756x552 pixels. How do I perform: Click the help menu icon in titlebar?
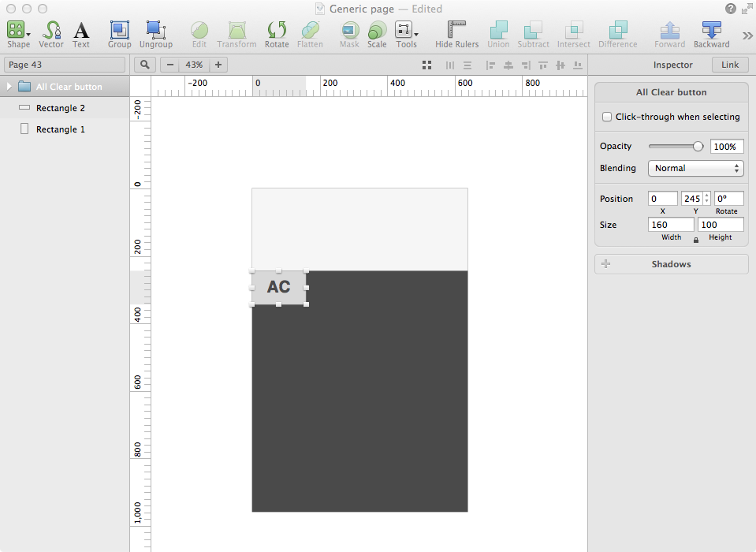(730, 8)
